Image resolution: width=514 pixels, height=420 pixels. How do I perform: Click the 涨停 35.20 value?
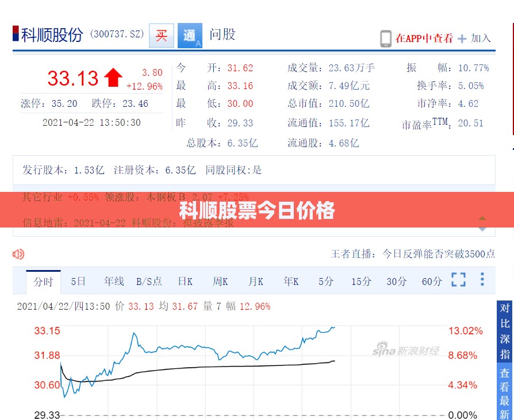click(64, 104)
